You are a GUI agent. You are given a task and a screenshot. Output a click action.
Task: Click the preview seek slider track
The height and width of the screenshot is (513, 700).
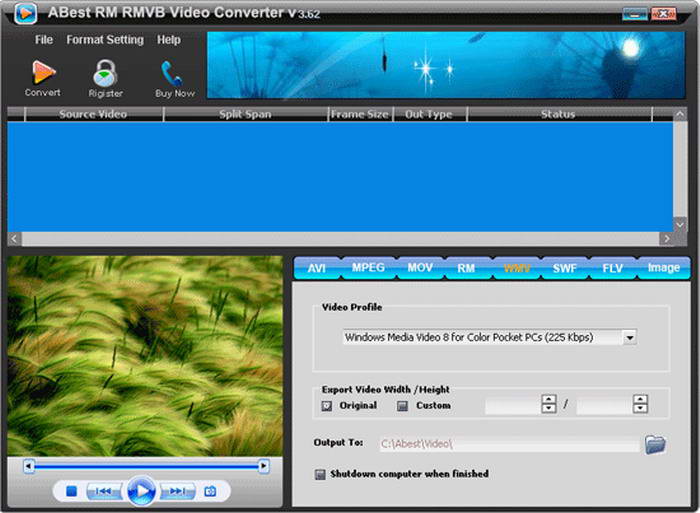click(146, 467)
